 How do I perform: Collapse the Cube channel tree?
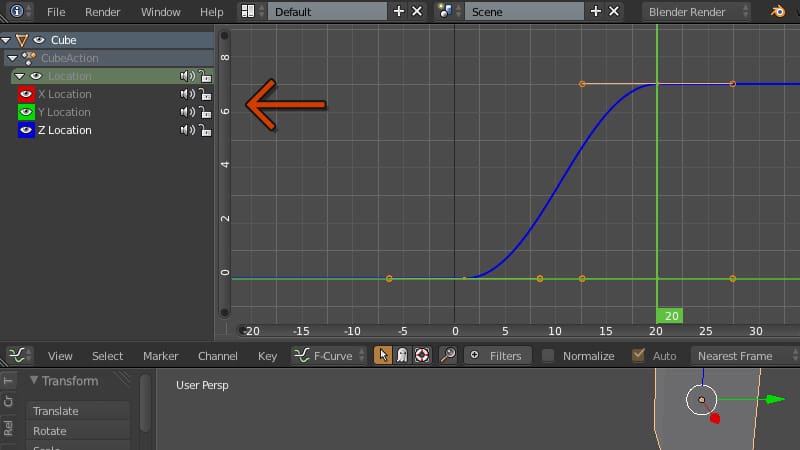point(6,40)
